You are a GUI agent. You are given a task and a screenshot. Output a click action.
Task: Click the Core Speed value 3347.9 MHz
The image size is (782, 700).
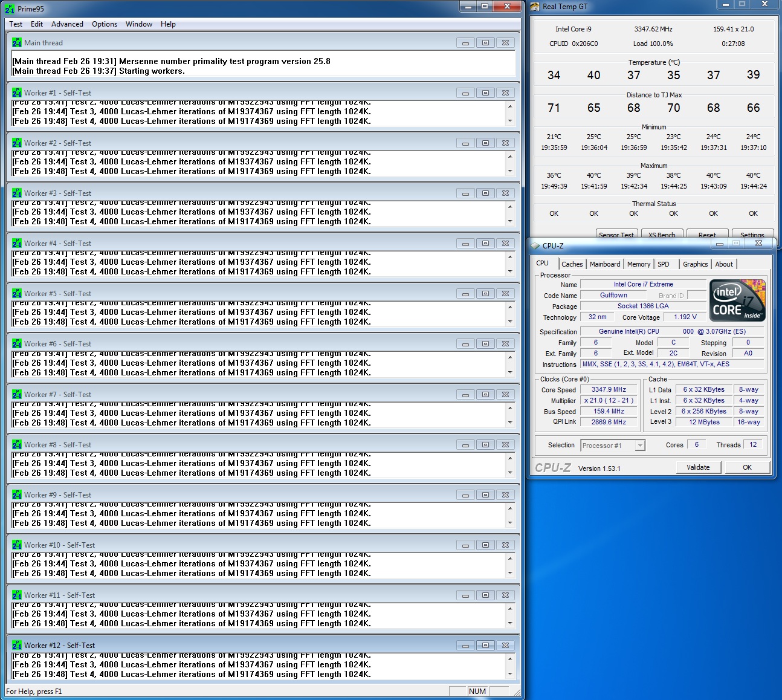(x=609, y=390)
